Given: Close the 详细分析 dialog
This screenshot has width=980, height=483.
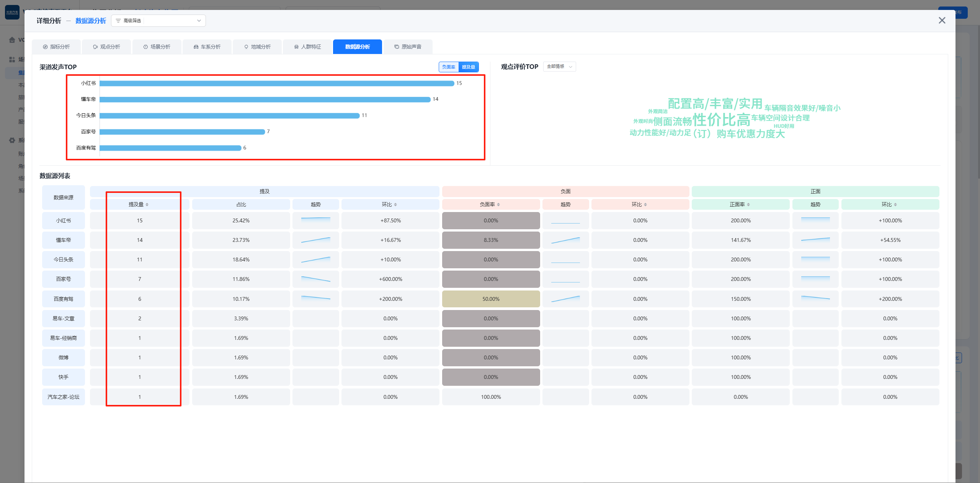Looking at the screenshot, I should pos(942,20).
